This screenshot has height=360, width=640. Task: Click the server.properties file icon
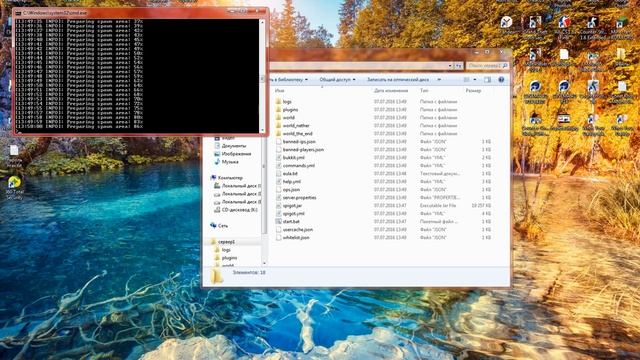click(x=278, y=197)
